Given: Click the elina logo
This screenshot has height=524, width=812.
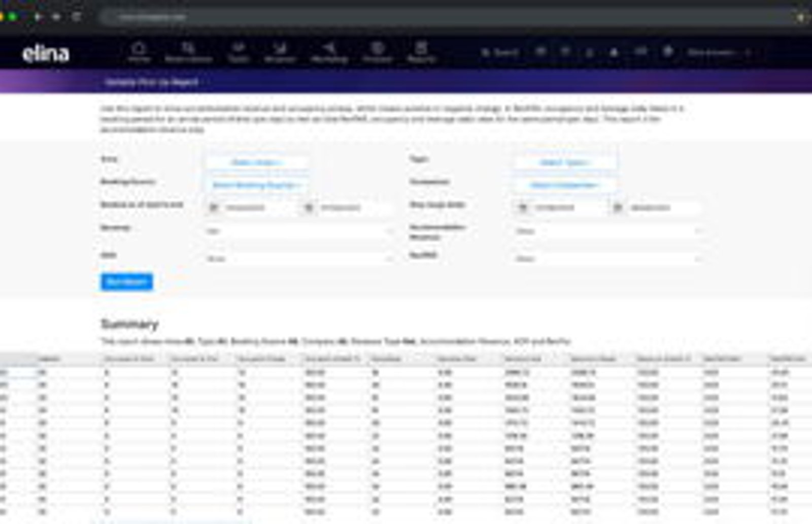Looking at the screenshot, I should (x=46, y=54).
